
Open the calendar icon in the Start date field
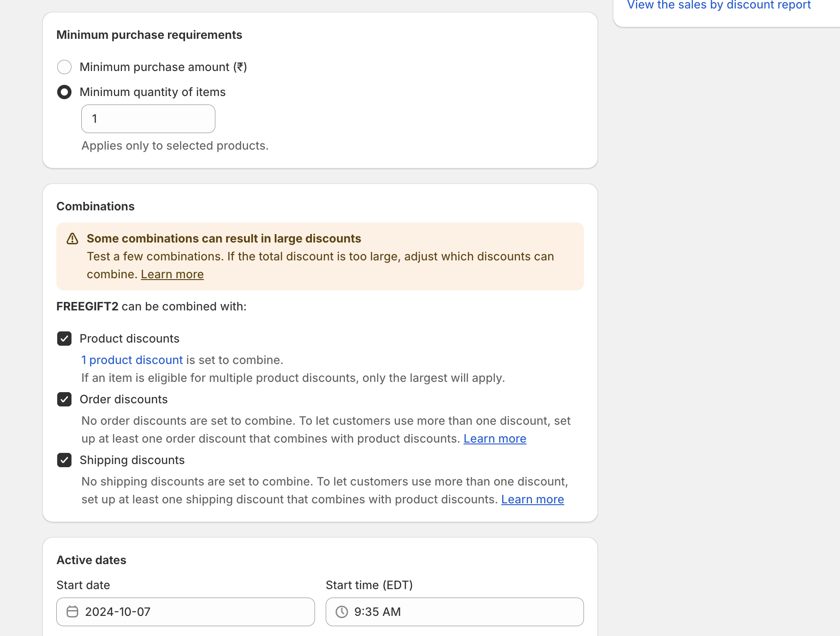[x=72, y=611]
